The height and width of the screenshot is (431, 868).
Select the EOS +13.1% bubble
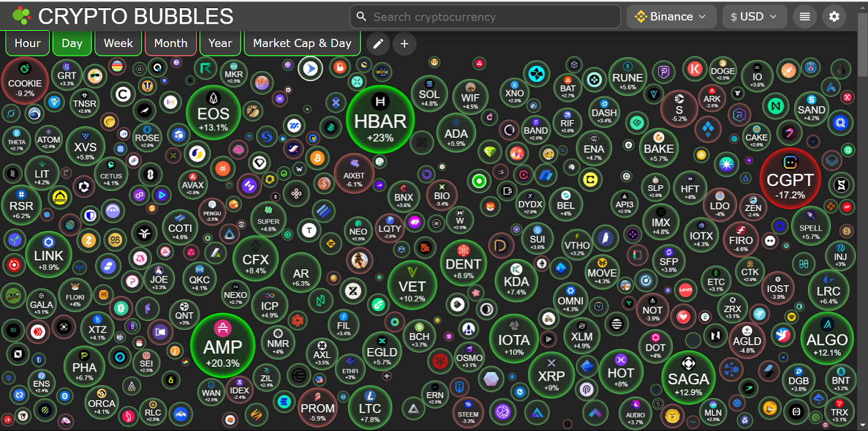(213, 113)
